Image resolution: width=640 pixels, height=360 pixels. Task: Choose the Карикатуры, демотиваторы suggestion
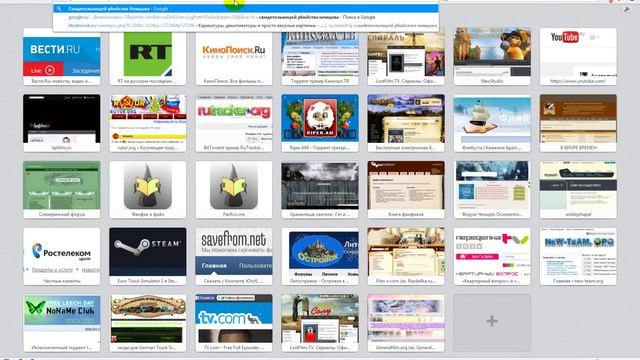pos(246,25)
